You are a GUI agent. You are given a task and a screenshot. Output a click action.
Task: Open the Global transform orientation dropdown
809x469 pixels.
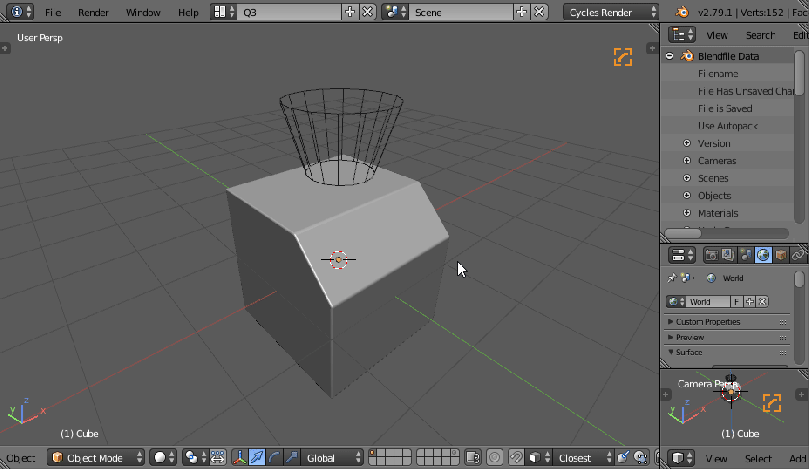[334, 458]
